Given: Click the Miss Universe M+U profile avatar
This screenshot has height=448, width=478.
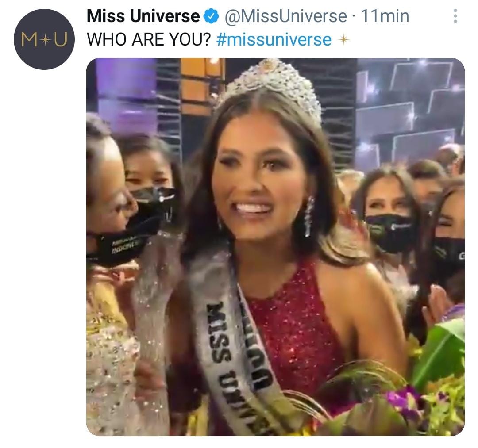Looking at the screenshot, I should point(44,39).
